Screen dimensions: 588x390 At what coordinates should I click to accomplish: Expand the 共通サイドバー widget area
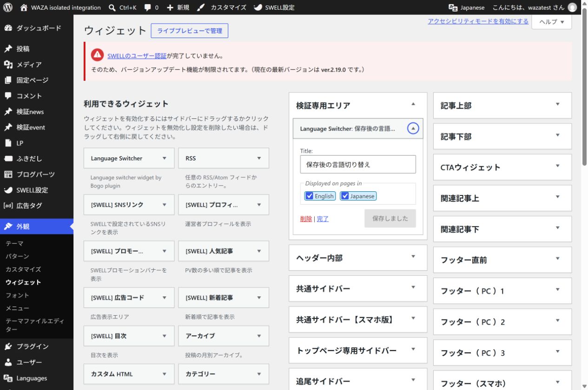413,287
